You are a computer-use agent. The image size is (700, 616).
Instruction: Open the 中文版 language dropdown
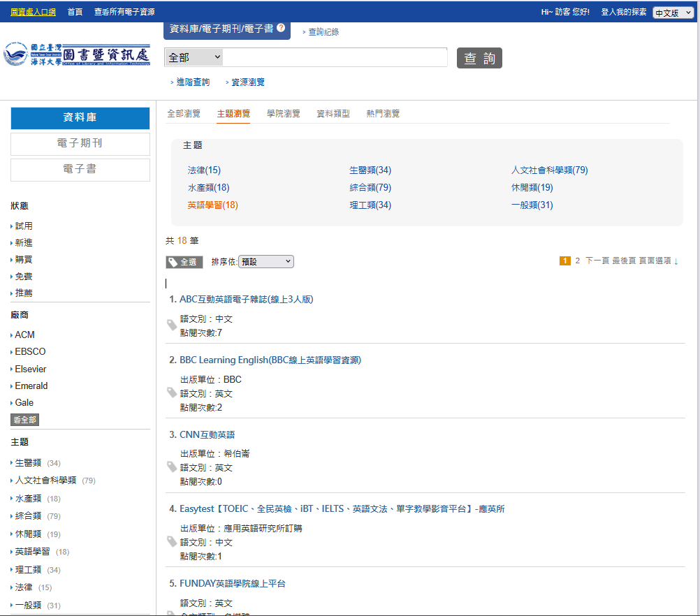point(673,13)
